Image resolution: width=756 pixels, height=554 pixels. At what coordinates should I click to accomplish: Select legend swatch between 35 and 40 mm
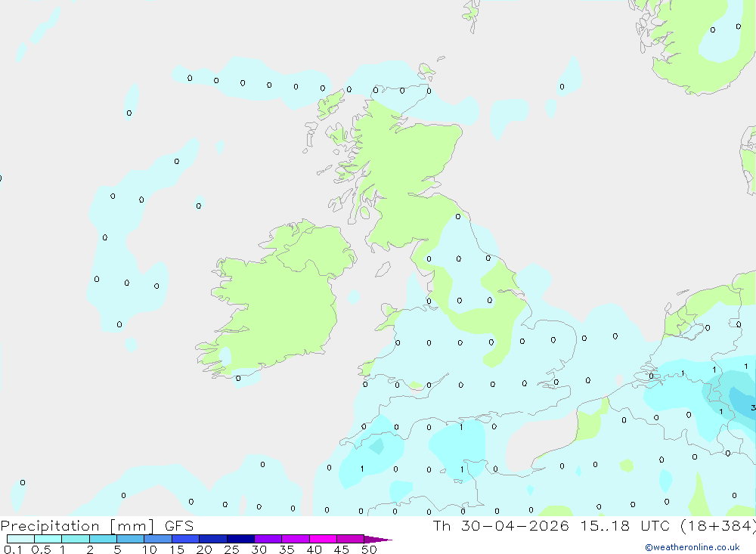coord(295,539)
